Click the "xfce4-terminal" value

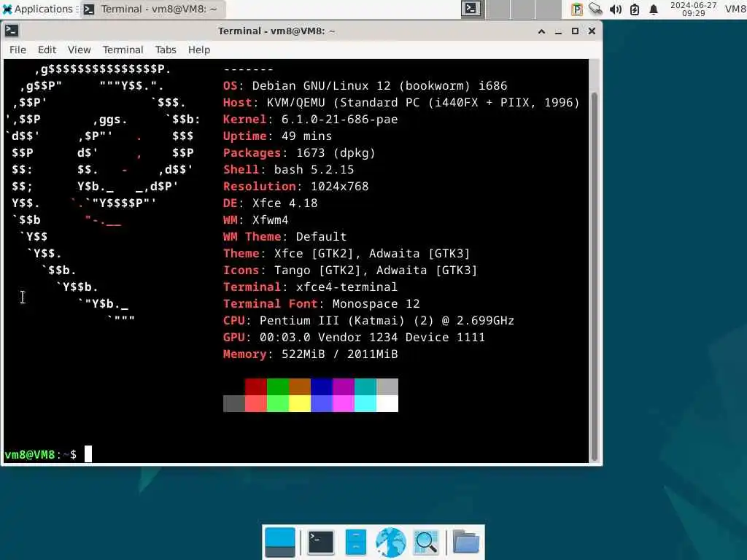tap(347, 287)
